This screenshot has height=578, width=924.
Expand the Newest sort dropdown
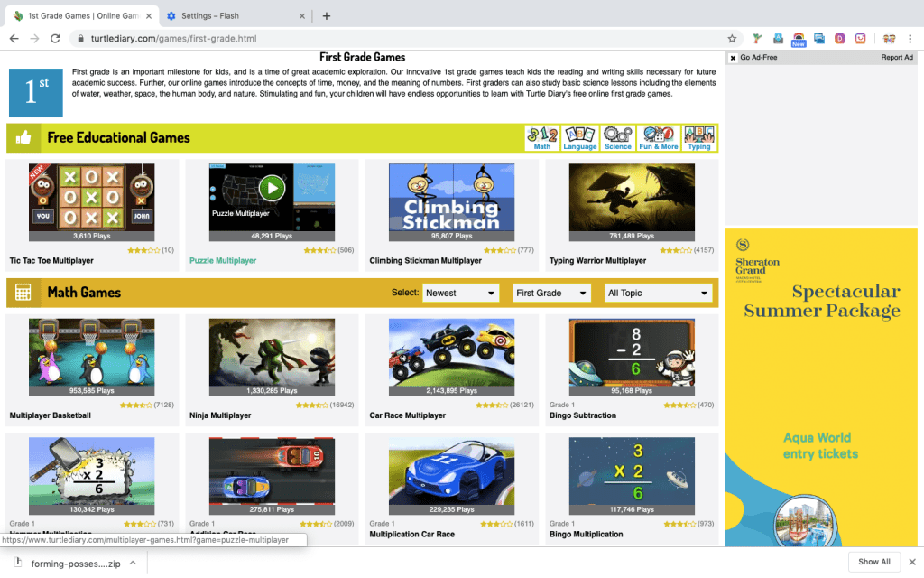coord(460,293)
